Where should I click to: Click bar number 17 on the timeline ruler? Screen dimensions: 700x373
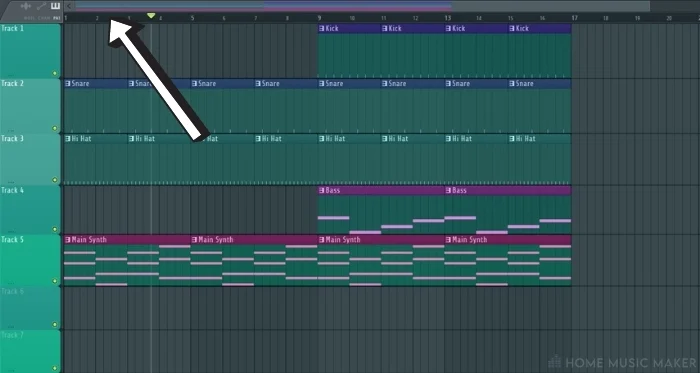[x=574, y=18]
